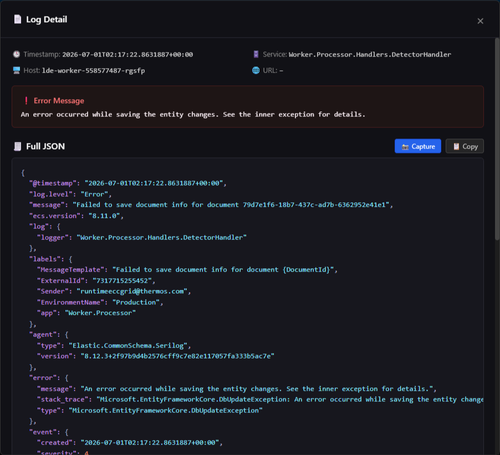The image size is (500, 455).
Task: Click the globe icon beside URL
Action: [x=256, y=70]
